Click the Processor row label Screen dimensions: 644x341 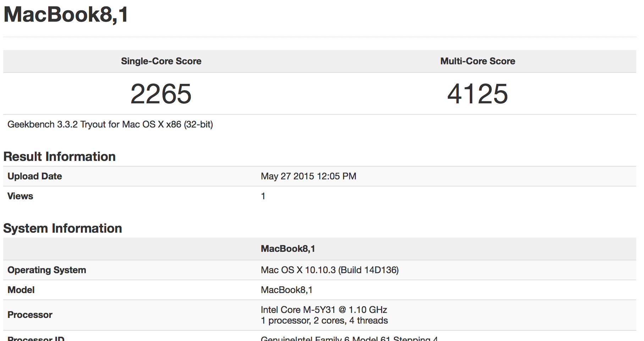(30, 315)
